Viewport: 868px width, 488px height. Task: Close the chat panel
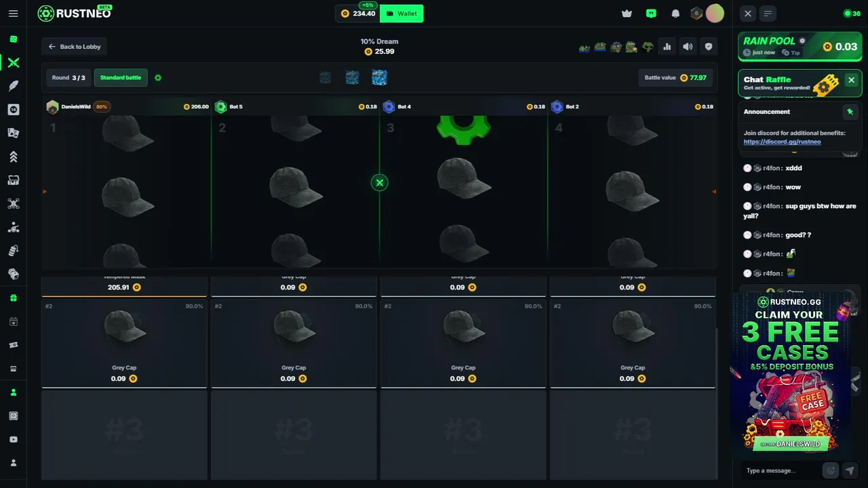coord(747,14)
